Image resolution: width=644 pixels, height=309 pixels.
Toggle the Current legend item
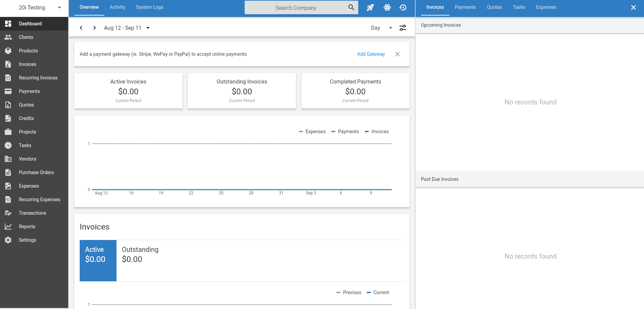(378, 292)
